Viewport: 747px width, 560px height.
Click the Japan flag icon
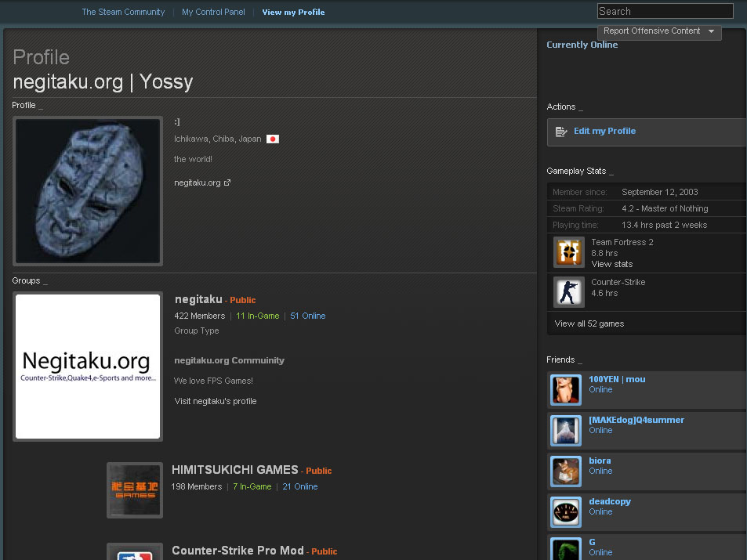point(273,139)
